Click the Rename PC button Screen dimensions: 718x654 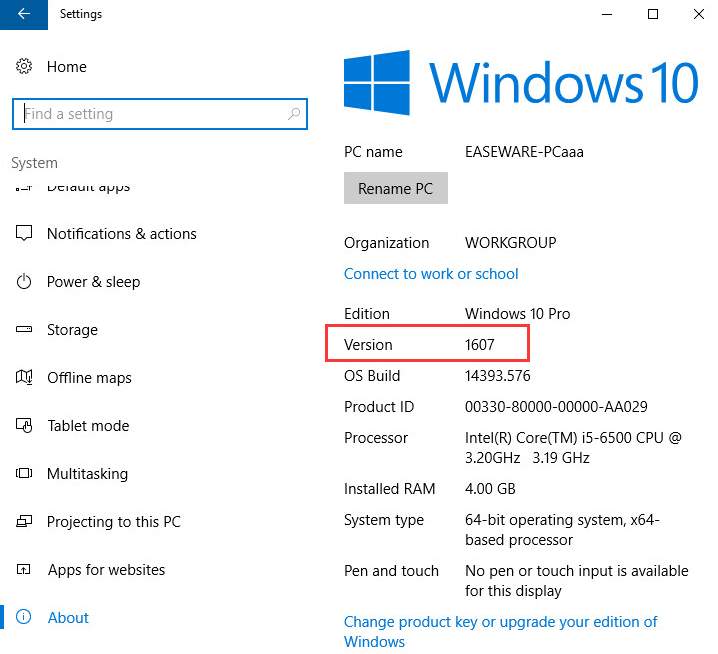tap(396, 188)
